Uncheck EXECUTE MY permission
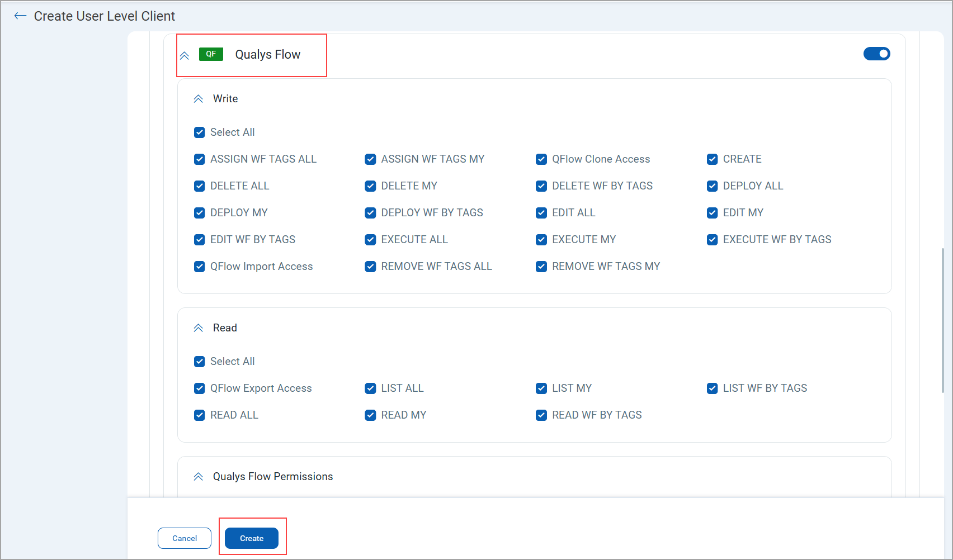The height and width of the screenshot is (560, 953). pyautogui.click(x=541, y=240)
